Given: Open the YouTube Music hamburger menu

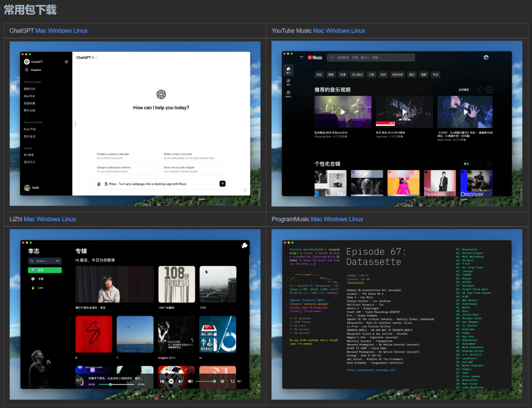Looking at the screenshot, I should [301, 58].
